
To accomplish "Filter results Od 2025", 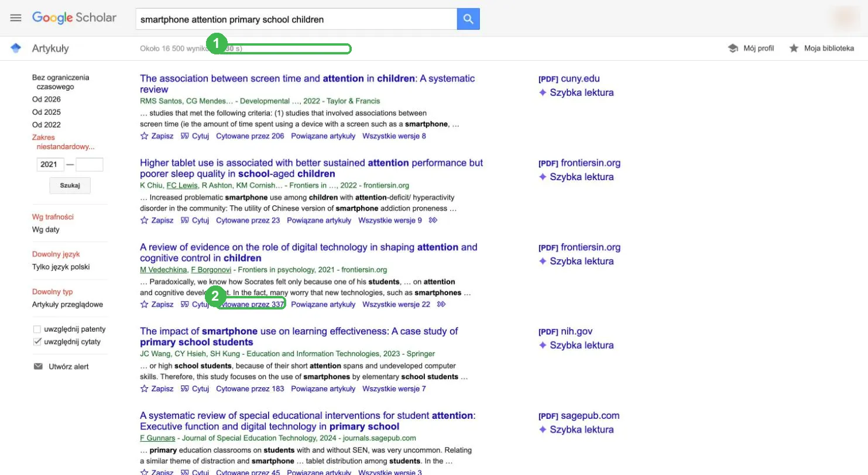I will tap(46, 112).
